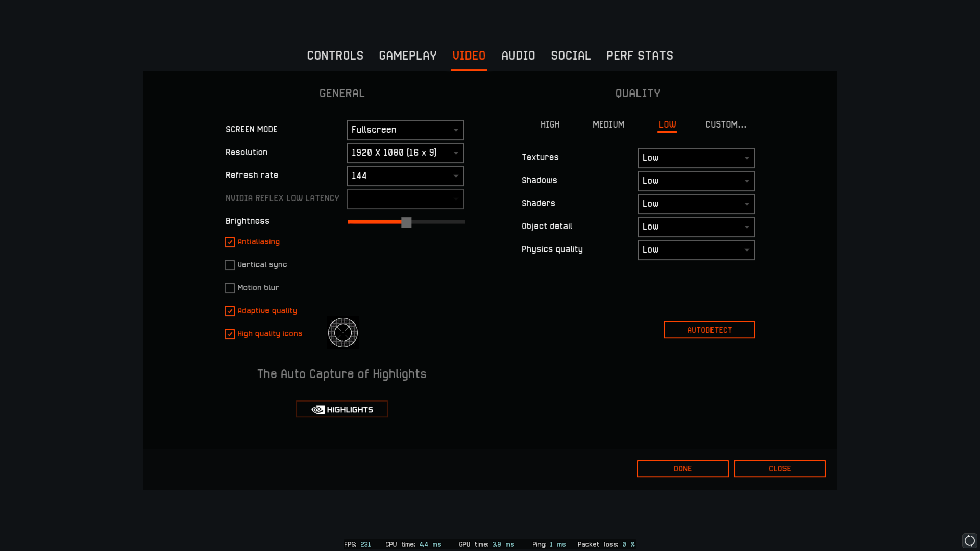
Task: Uncheck Adaptive quality option
Action: (x=230, y=311)
